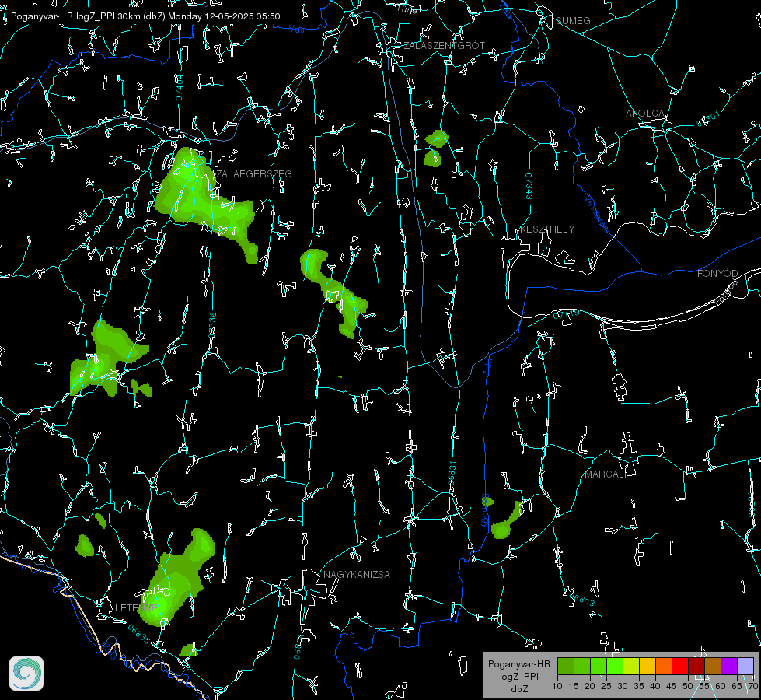Click the TAPOLCA town label

pyautogui.click(x=643, y=114)
